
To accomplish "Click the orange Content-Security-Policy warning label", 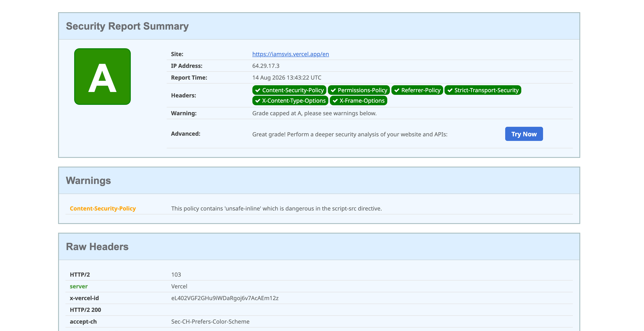I will [103, 208].
